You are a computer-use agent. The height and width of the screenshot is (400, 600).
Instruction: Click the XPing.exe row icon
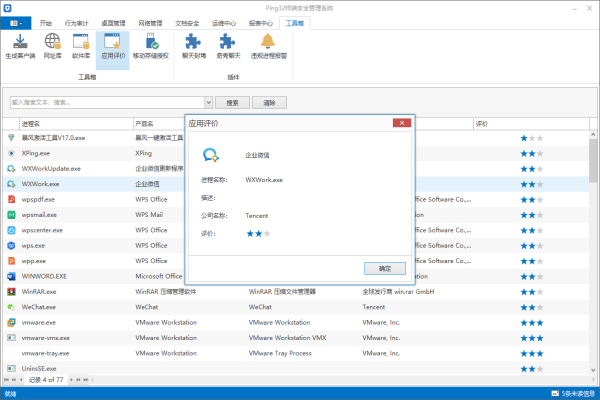pos(11,153)
